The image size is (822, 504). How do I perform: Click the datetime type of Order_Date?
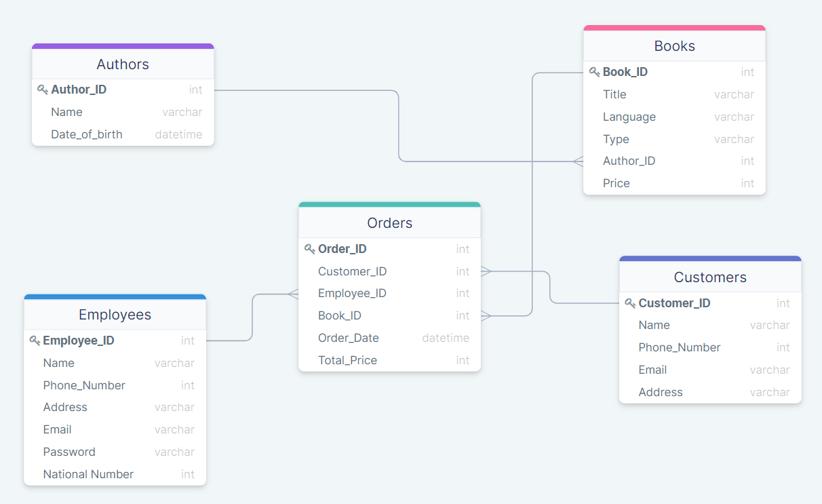coord(446,338)
